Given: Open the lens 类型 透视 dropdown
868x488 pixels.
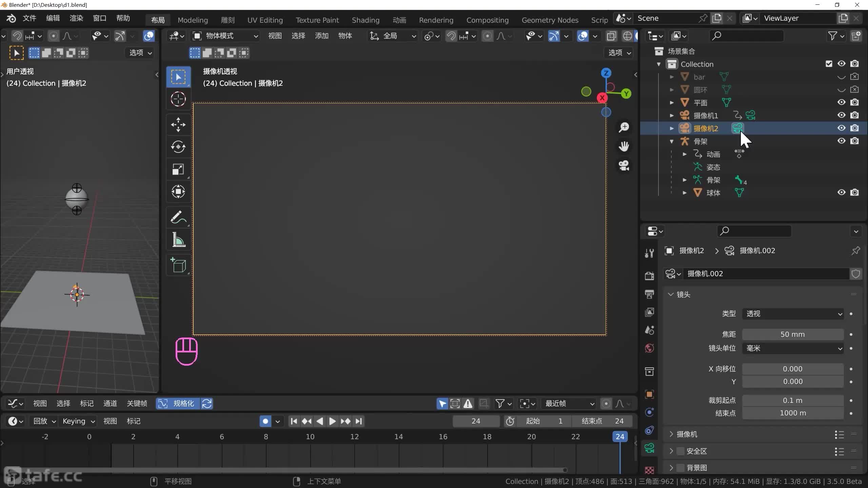Looking at the screenshot, I should click(793, 314).
